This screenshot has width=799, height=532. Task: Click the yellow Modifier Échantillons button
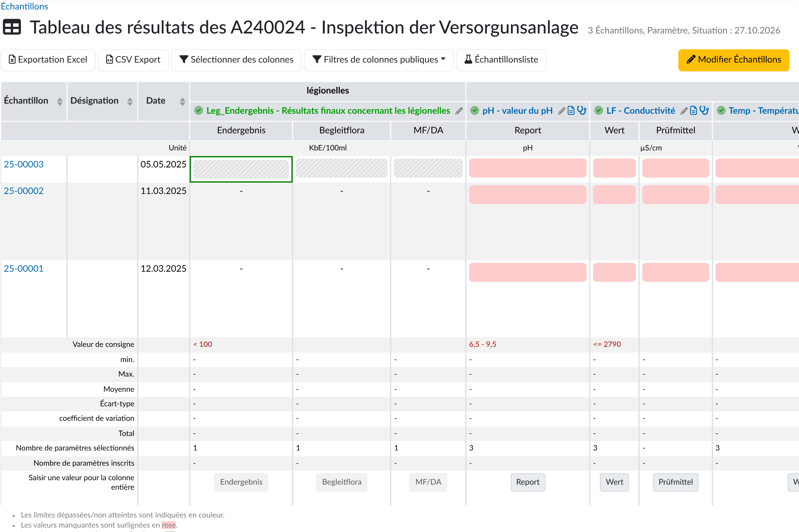pos(734,60)
